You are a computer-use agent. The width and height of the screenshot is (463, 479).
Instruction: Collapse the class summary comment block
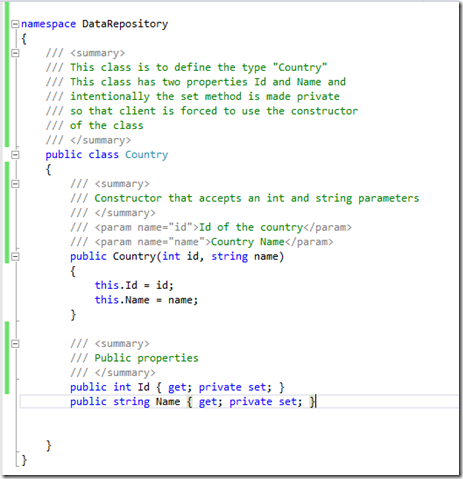coord(15,53)
